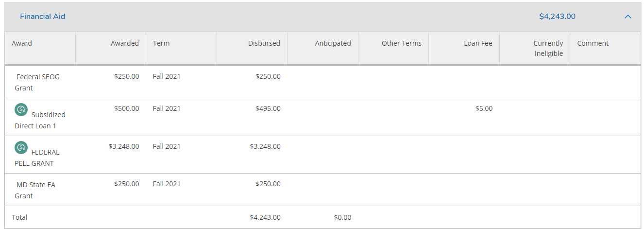
Task: Click the $4,243.00 header total
Action: (557, 17)
